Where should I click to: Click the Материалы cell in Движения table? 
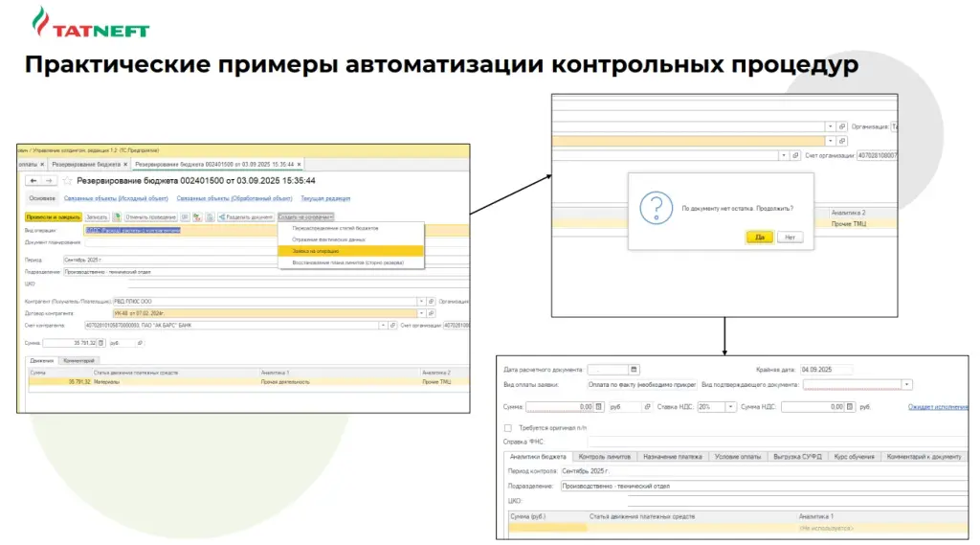(x=175, y=381)
